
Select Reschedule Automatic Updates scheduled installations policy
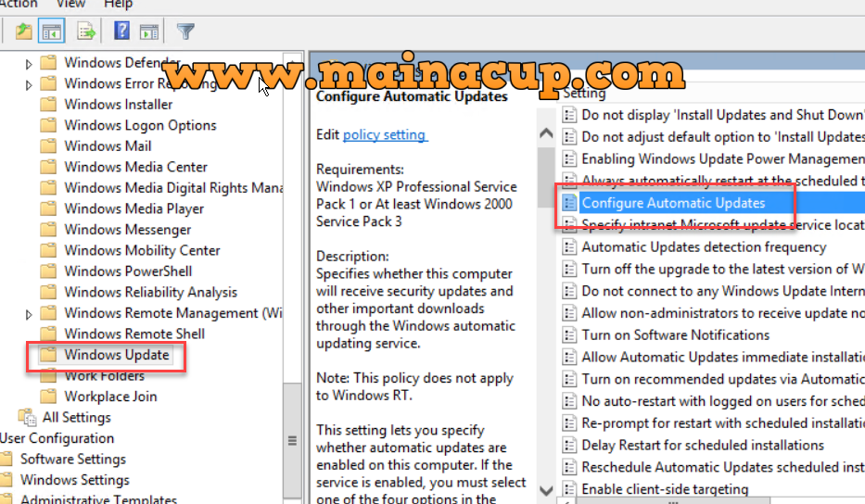722,467
